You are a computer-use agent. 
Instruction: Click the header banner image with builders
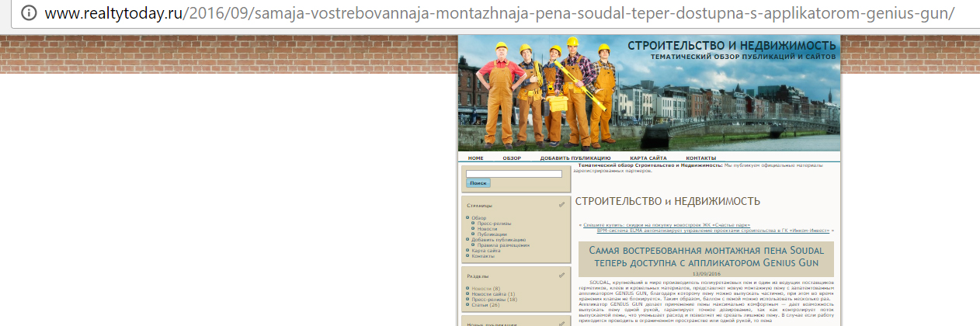coord(649,93)
